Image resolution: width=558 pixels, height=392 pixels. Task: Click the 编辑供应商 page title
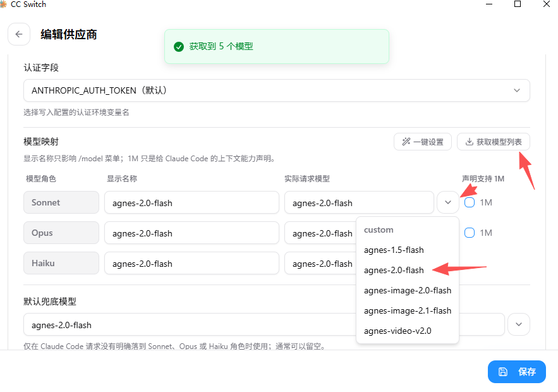[69, 35]
